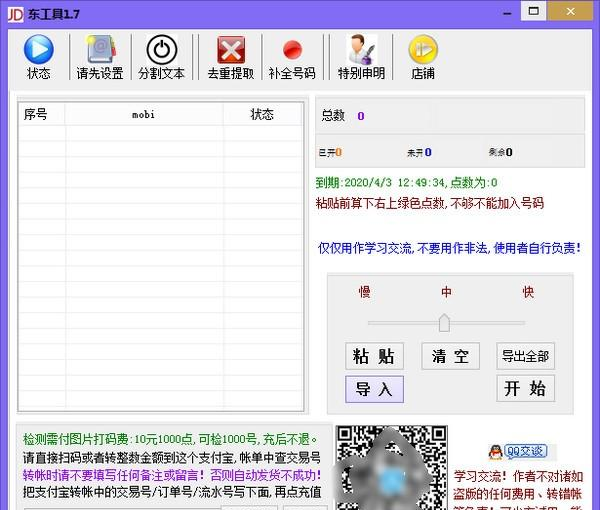Click the 状态 column header in list

click(262, 114)
